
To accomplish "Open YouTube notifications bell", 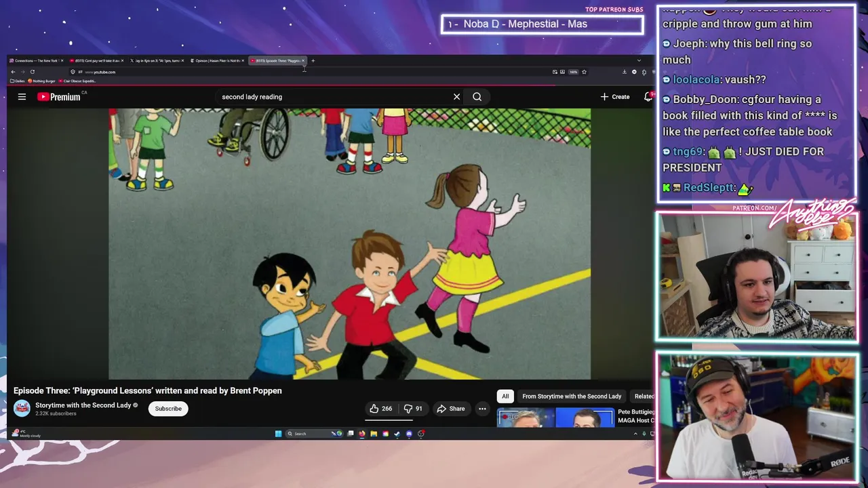I will (648, 97).
